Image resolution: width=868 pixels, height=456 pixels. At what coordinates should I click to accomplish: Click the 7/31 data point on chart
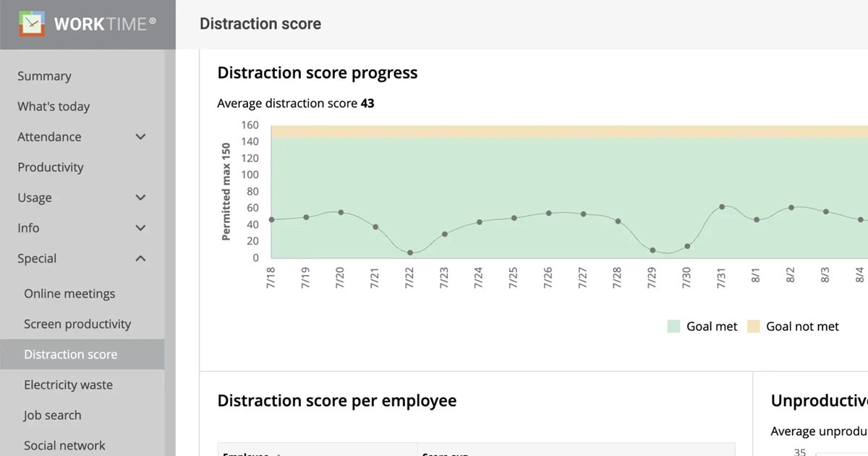coord(722,207)
